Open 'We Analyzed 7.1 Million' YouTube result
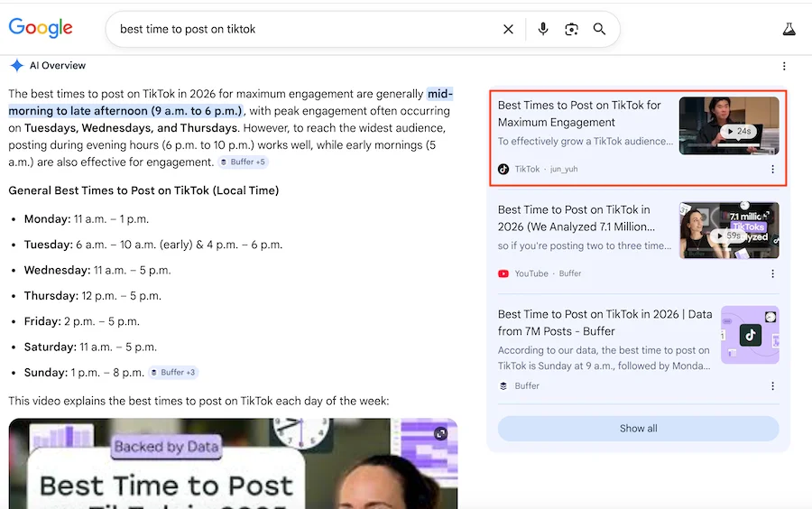This screenshot has width=812, height=509. pyautogui.click(x=576, y=218)
